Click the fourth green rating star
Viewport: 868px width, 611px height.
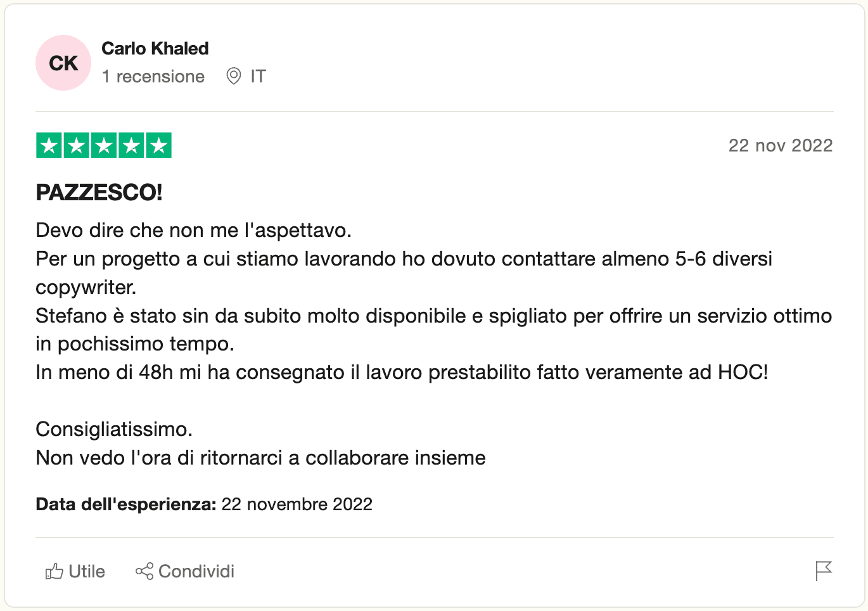(x=131, y=145)
